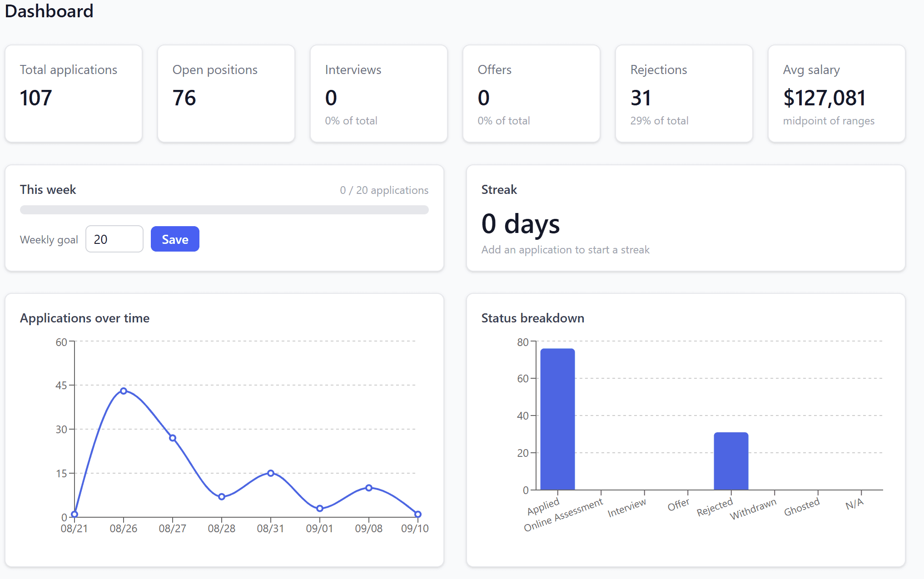
Task: Click the Rejected bar in Status breakdown
Action: (731, 461)
